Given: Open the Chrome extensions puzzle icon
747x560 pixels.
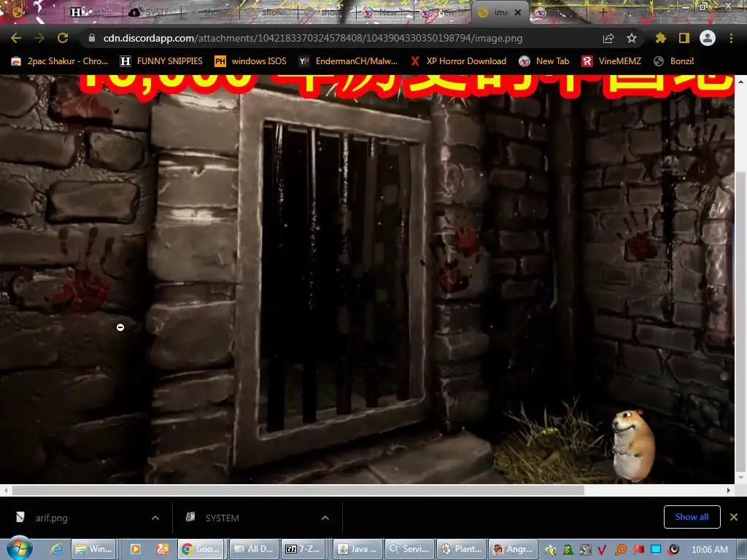Looking at the screenshot, I should tap(660, 38).
